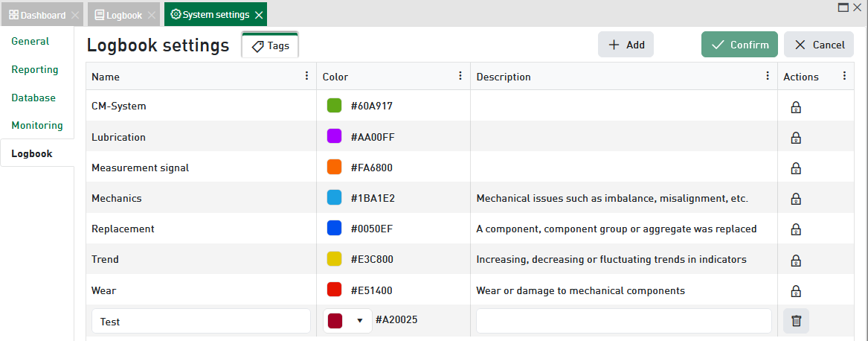The image size is (868, 341).
Task: Select Monitoring in the settings sidebar
Action: click(x=37, y=125)
